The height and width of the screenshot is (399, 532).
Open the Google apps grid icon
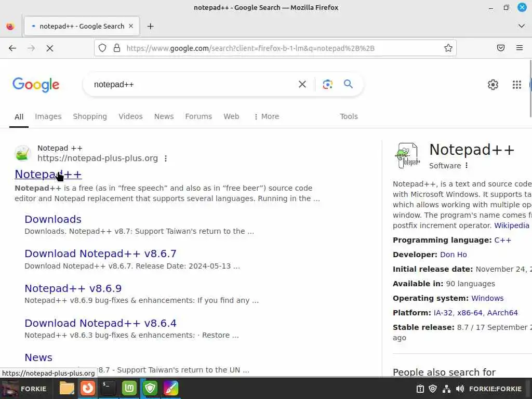click(517, 85)
